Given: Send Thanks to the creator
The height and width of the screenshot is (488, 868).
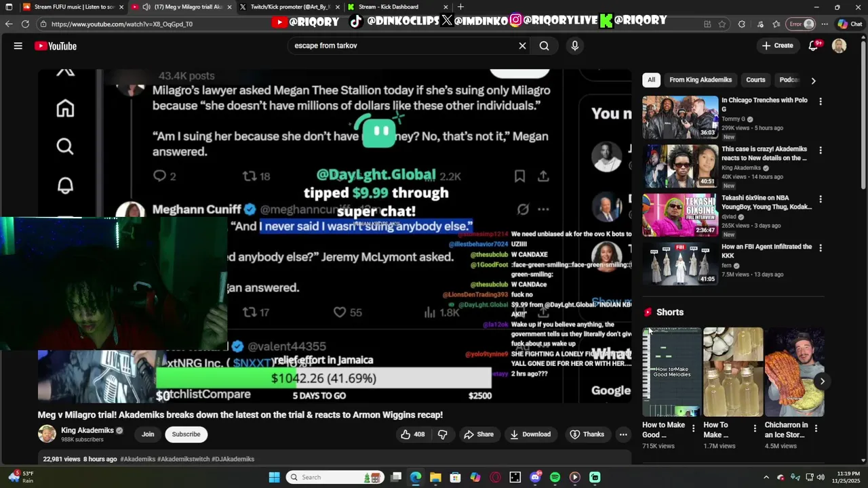Looking at the screenshot, I should point(587,434).
